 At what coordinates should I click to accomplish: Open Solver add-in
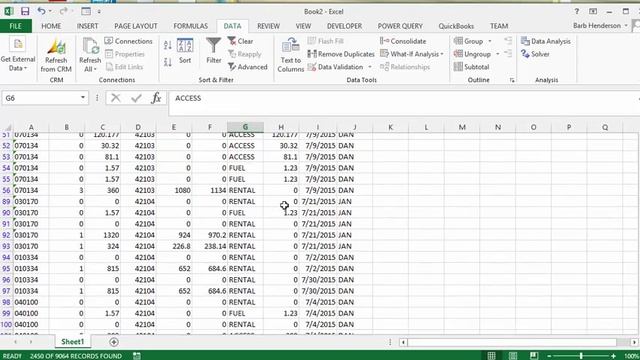tap(535, 54)
